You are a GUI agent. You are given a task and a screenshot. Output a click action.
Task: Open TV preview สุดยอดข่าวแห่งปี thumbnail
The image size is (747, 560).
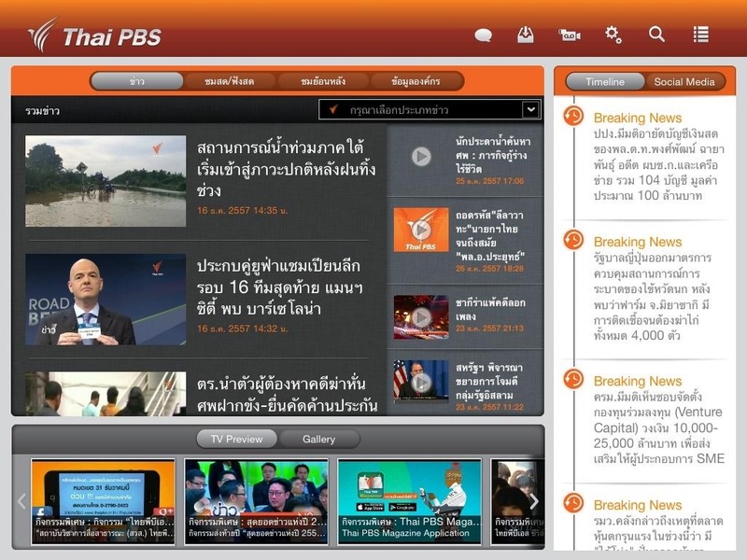point(256,501)
